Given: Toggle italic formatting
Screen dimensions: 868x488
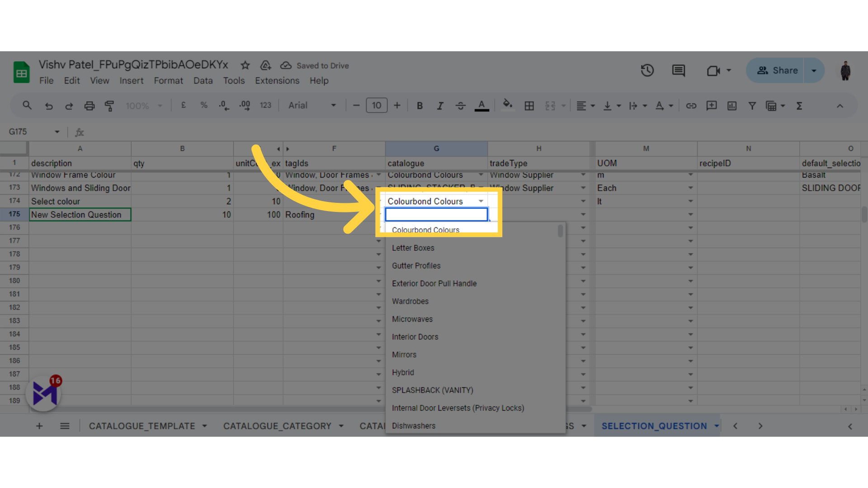Looking at the screenshot, I should 440,106.
